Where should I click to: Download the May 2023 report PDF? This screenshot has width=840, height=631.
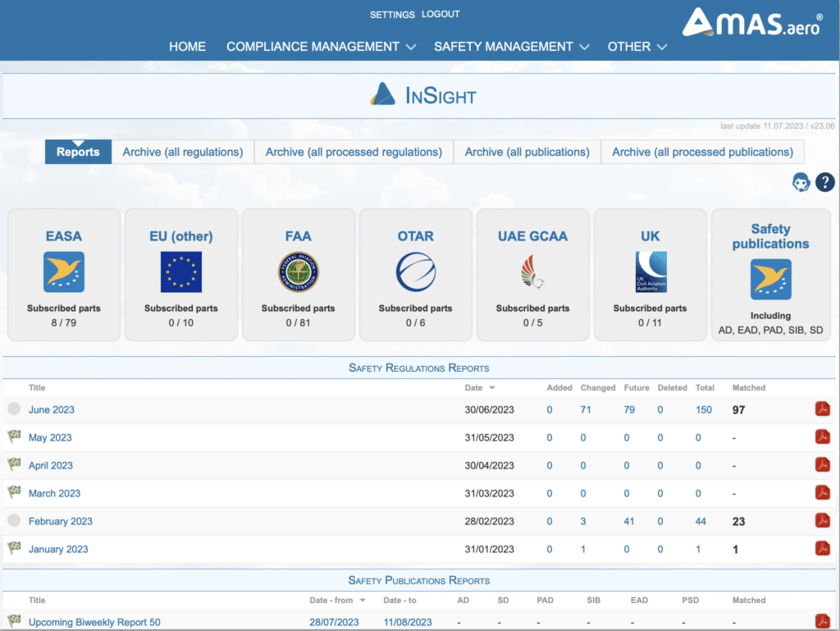click(x=822, y=437)
